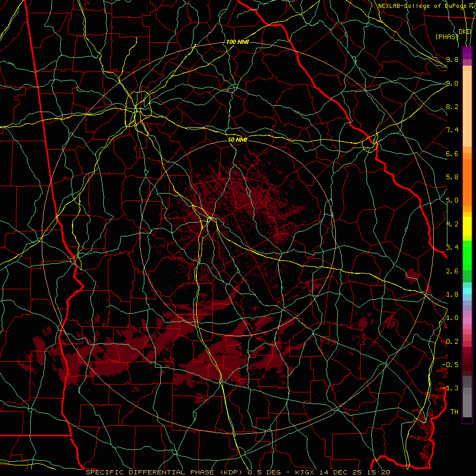
Task: Select the 4.2 value on the color scale
Action: click(x=452, y=224)
